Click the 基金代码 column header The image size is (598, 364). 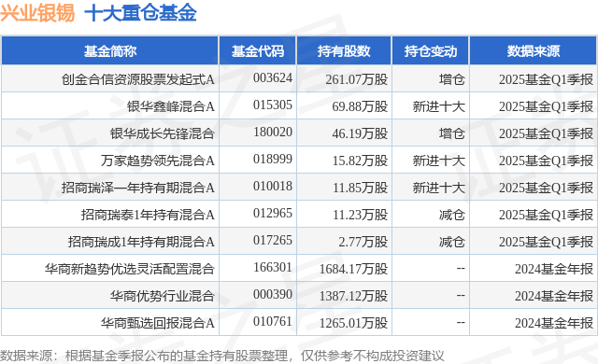click(258, 51)
